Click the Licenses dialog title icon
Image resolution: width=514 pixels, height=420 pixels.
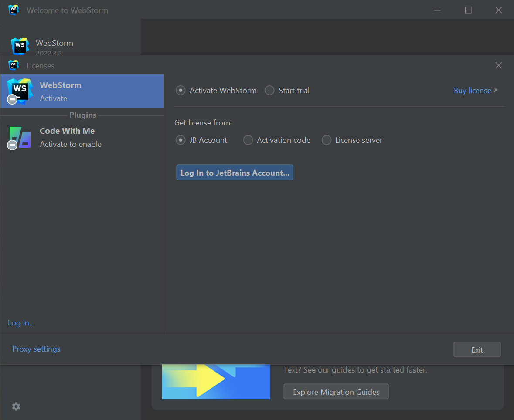(14, 65)
